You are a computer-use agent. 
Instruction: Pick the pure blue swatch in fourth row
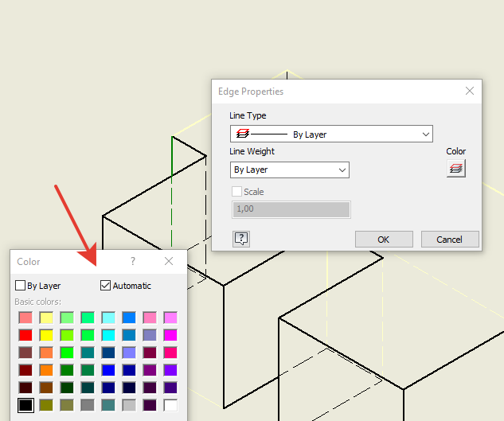click(108, 370)
